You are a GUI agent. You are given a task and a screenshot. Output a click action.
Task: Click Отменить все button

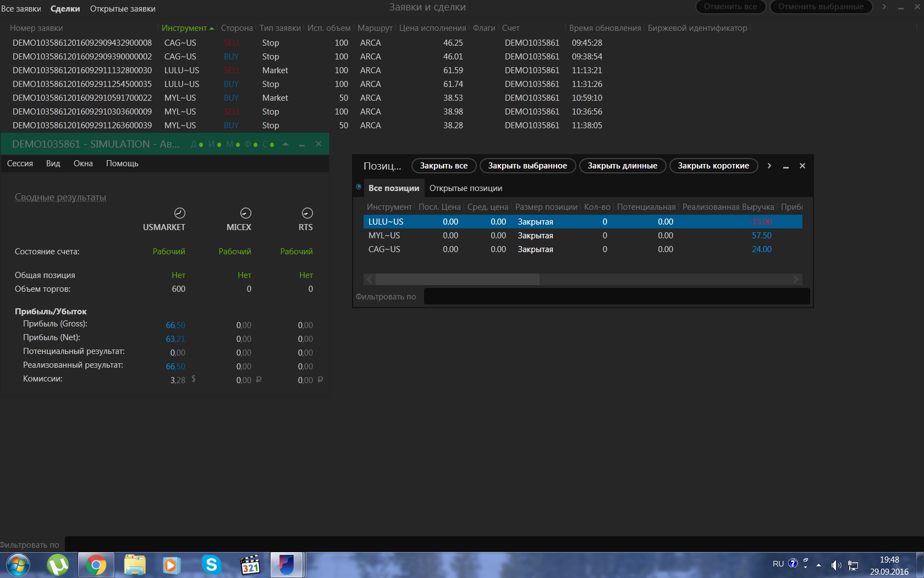tap(730, 7)
